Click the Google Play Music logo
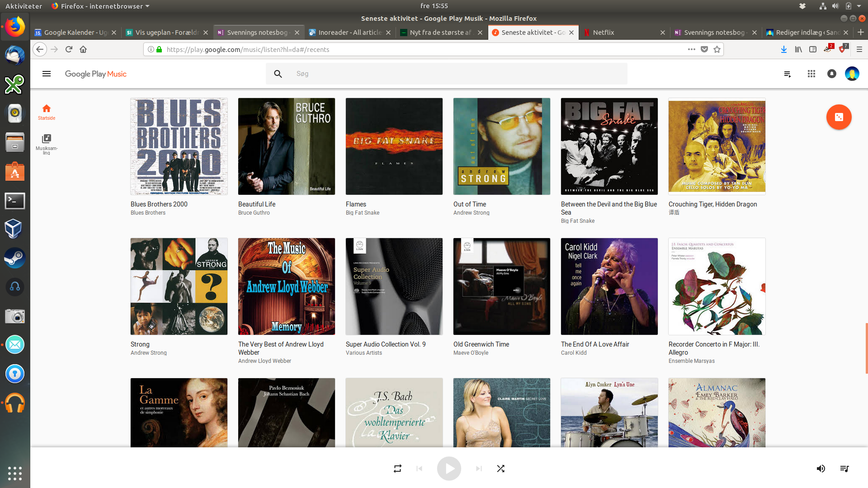Viewport: 868px width, 488px height. [x=96, y=74]
